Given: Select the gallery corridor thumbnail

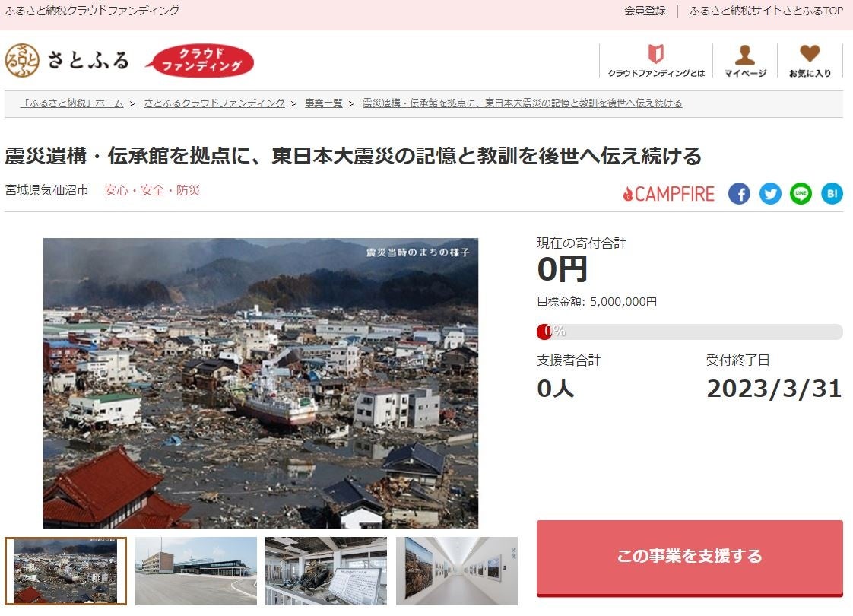Looking at the screenshot, I should tap(456, 571).
